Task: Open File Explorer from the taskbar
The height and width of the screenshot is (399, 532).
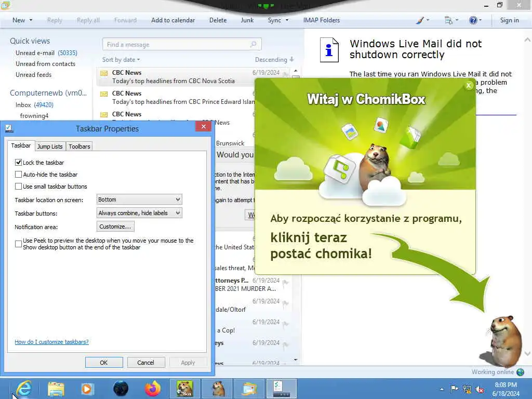Action: tap(56, 389)
